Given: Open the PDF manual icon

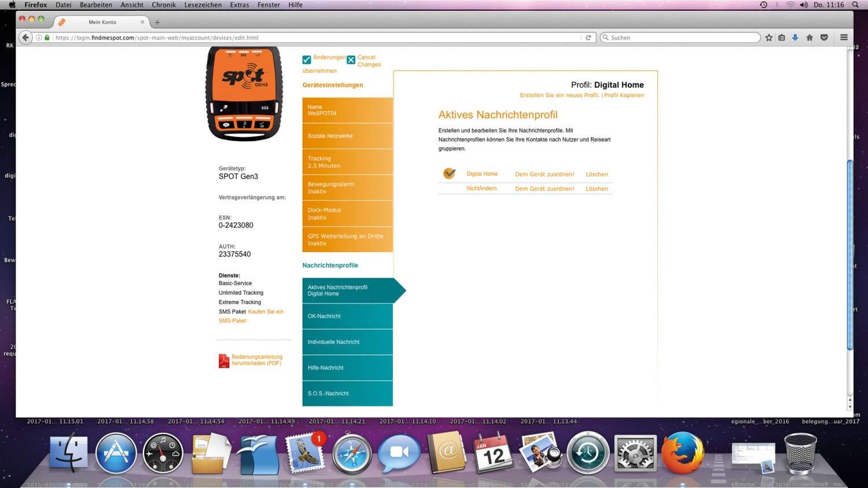Looking at the screenshot, I should tap(224, 361).
